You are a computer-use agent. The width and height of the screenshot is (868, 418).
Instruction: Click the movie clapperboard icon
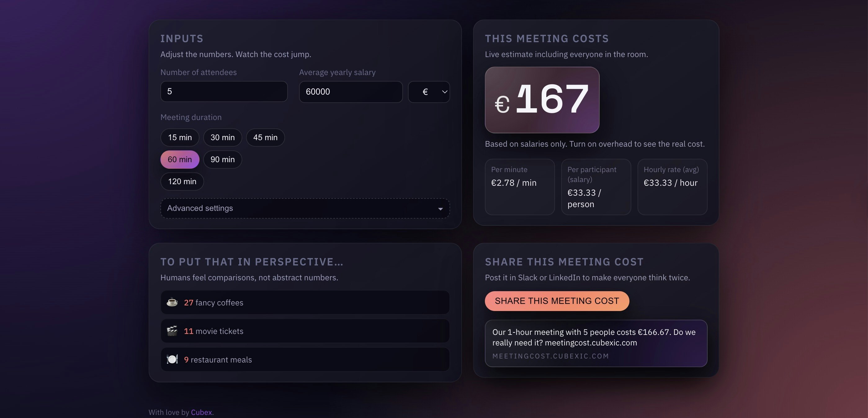[x=172, y=331]
